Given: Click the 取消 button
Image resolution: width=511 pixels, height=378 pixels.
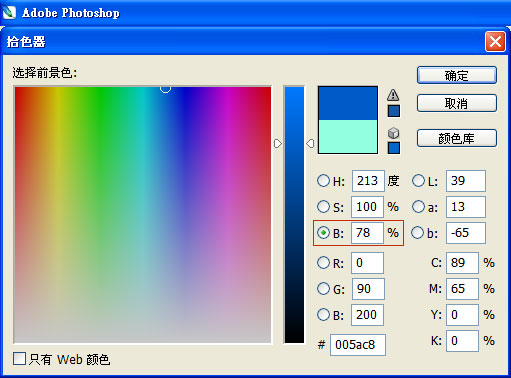Looking at the screenshot, I should (457, 103).
